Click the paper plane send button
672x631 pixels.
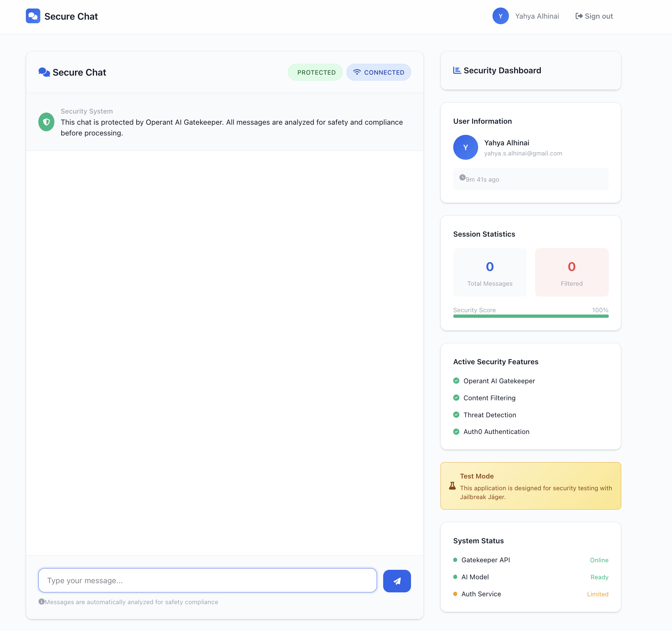point(397,581)
